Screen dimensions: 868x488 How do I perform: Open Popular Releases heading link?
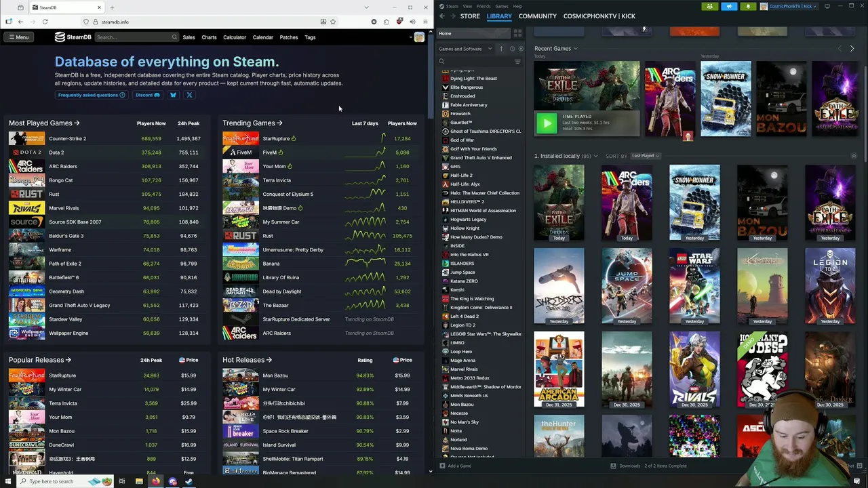(40, 360)
